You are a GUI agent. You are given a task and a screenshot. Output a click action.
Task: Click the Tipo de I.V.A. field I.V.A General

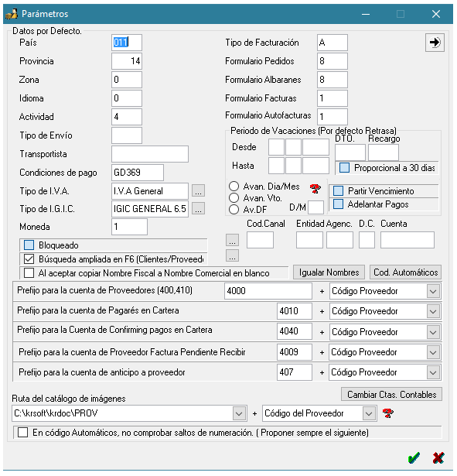[x=150, y=191]
